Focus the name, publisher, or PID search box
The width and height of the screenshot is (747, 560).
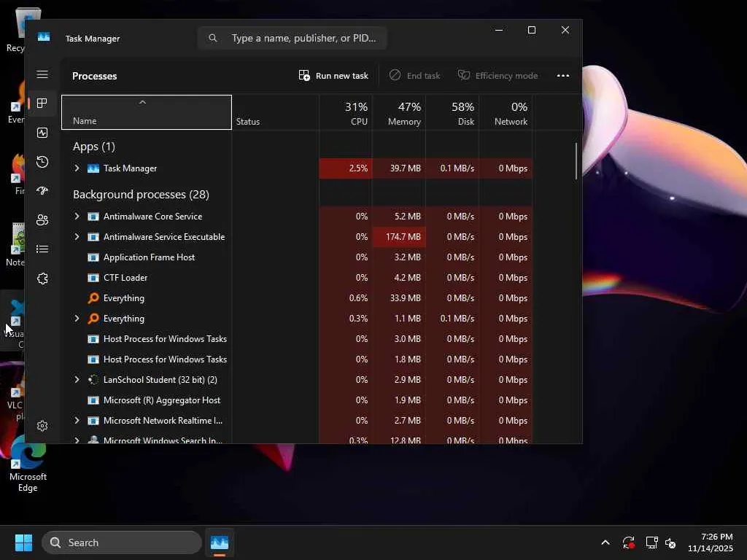(292, 38)
